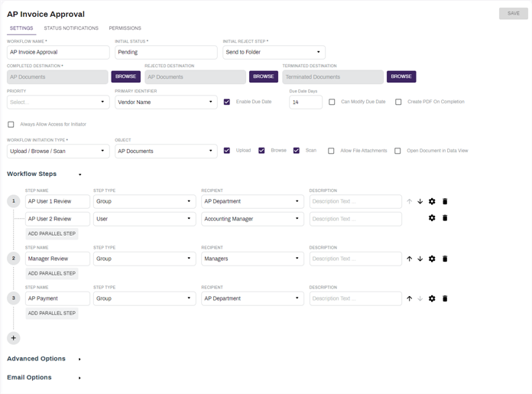Edit the Workflow Name field
The image size is (532, 394).
[x=58, y=52]
